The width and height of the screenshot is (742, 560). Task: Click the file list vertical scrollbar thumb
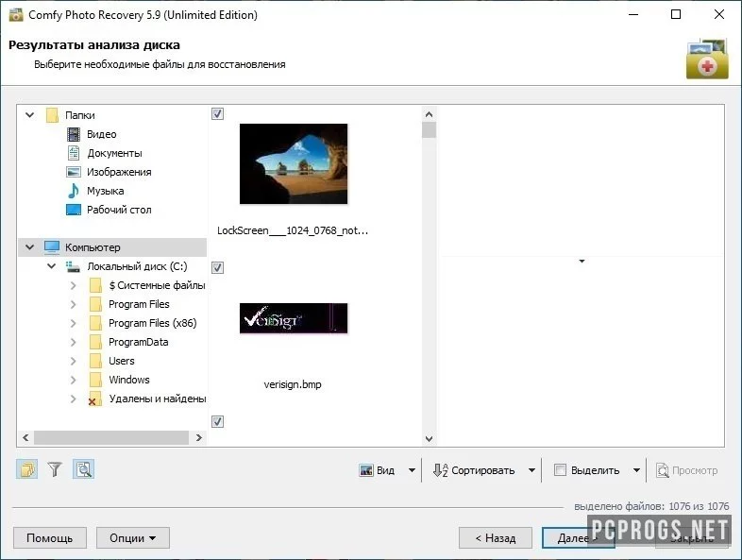click(429, 129)
